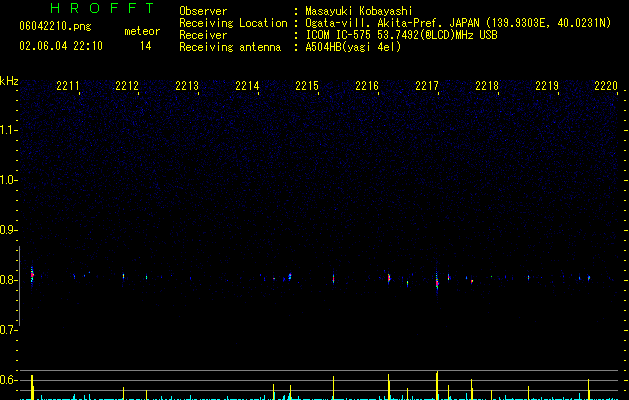Click the timestamp 02.06.04 22:10

(61, 46)
